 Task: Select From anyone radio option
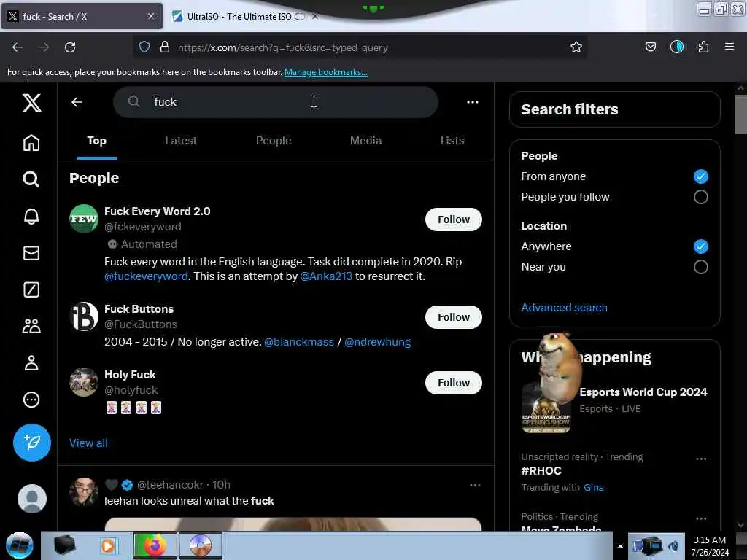pos(701,176)
